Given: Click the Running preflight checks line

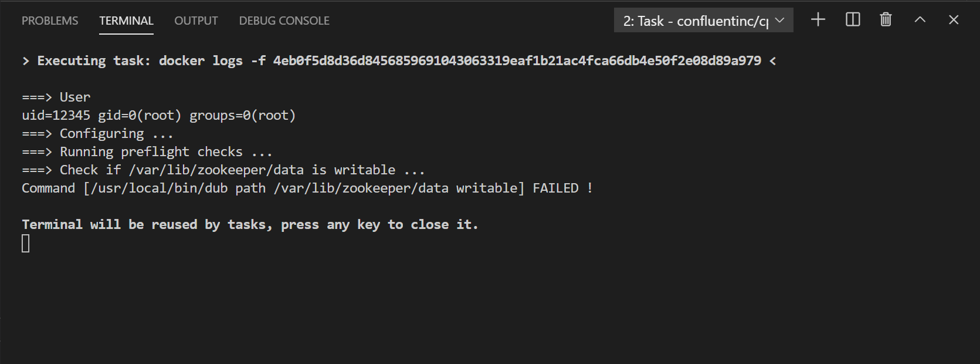Looking at the screenshot, I should point(146,151).
